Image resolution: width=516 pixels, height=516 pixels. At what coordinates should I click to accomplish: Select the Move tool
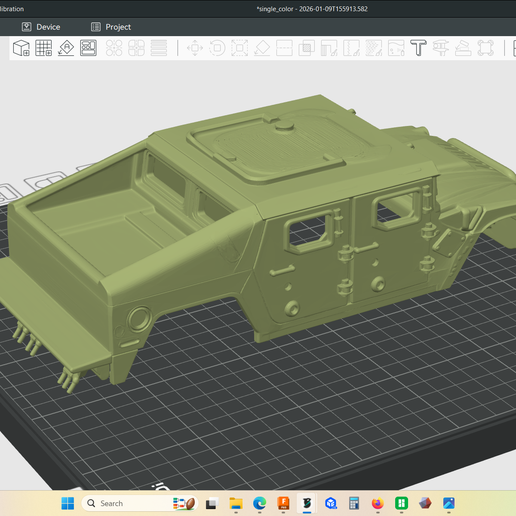point(195,48)
